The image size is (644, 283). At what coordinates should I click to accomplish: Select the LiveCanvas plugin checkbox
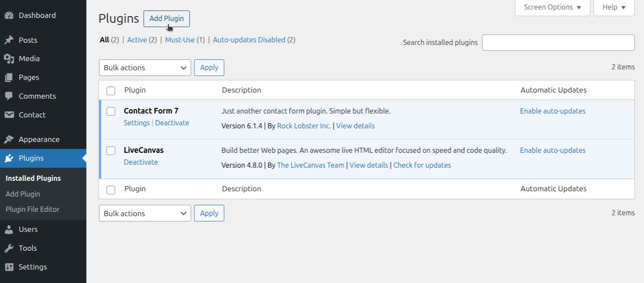111,151
